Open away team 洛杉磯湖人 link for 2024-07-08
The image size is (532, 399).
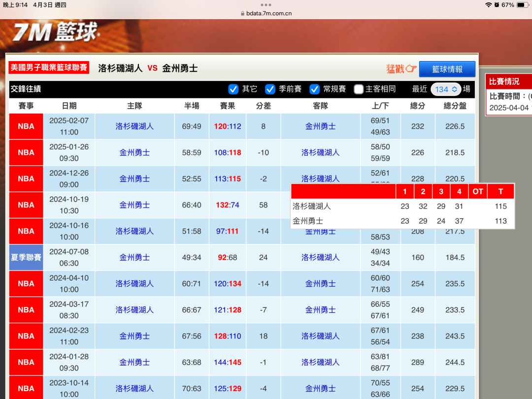coord(320,257)
